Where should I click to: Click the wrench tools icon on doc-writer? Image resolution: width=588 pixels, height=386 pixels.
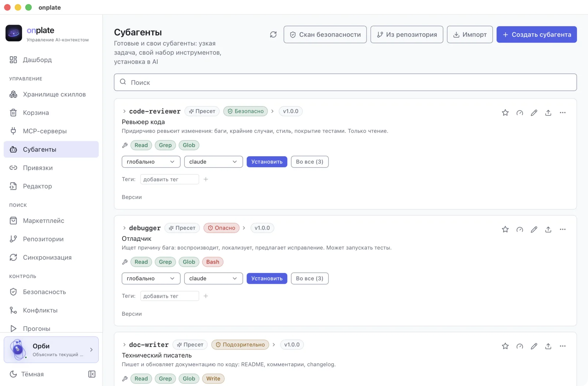(125, 379)
